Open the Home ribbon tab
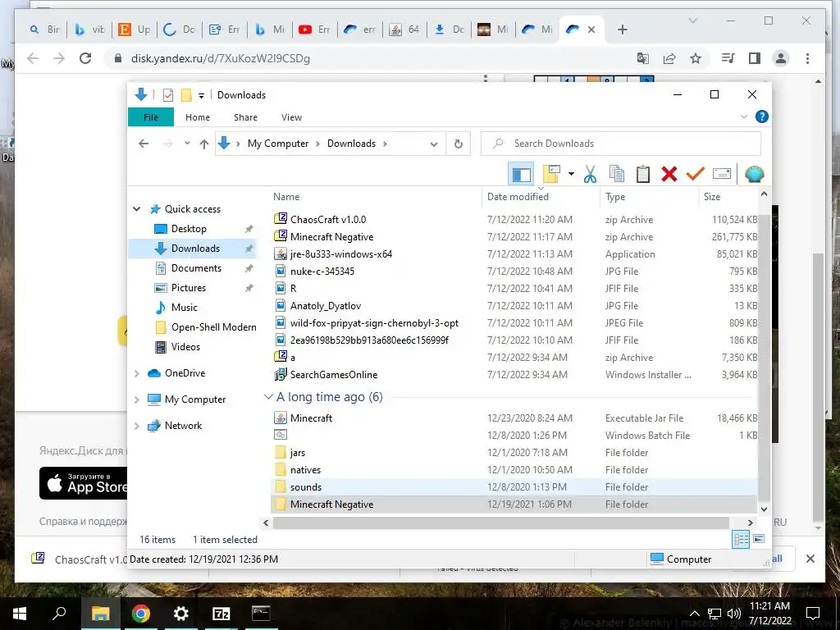 tap(197, 117)
